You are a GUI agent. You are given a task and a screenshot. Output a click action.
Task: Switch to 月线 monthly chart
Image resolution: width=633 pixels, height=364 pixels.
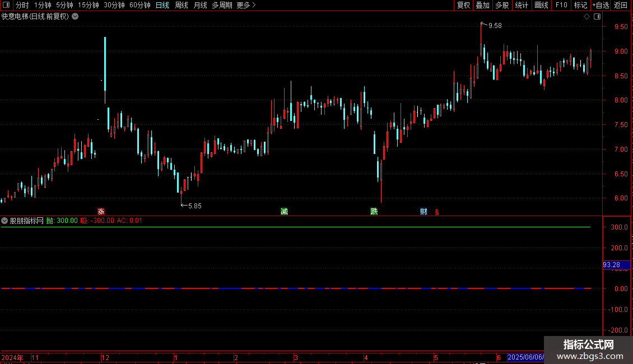click(x=200, y=5)
